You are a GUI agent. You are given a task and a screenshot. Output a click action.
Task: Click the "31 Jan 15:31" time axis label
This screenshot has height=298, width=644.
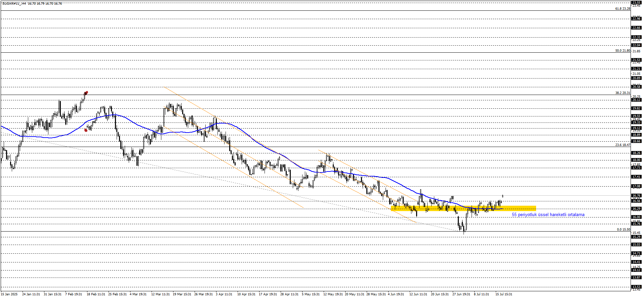(52, 294)
